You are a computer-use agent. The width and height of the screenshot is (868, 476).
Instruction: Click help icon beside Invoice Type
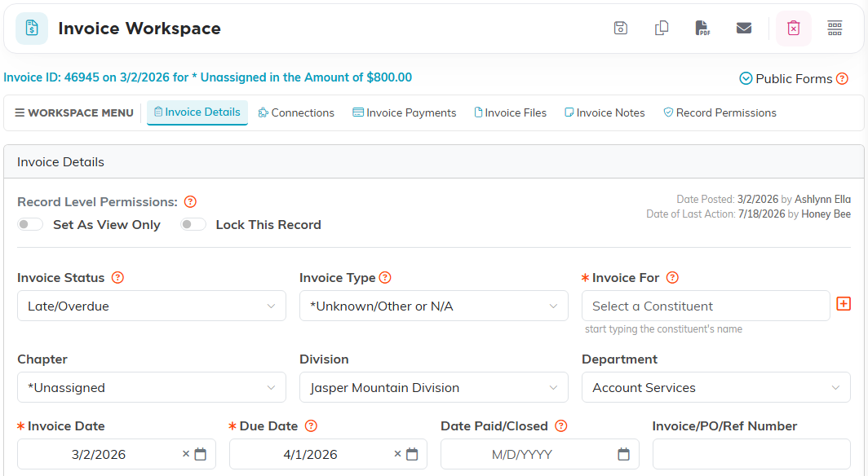[385, 277]
